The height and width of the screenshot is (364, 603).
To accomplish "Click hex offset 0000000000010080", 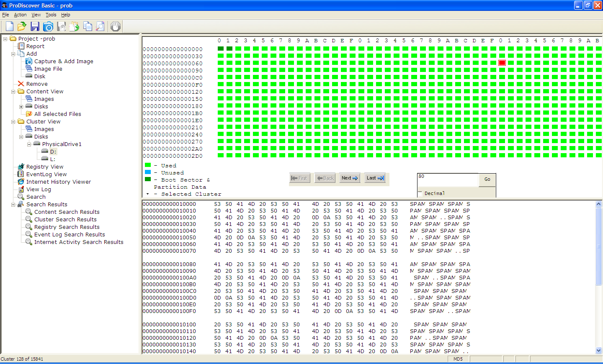I will [169, 264].
